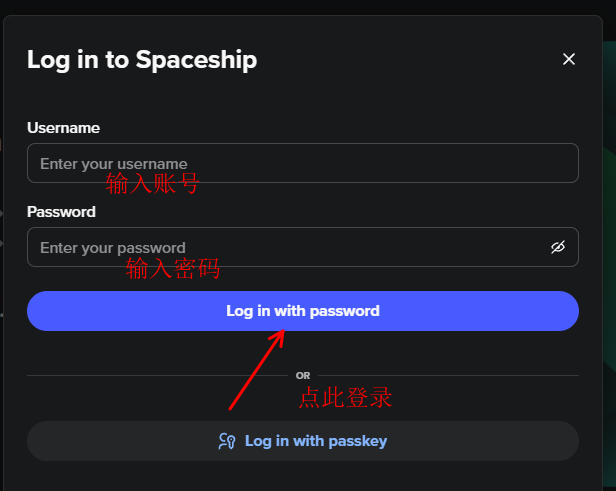Focus the Enter your password field
The height and width of the screenshot is (491, 616).
[x=303, y=247]
